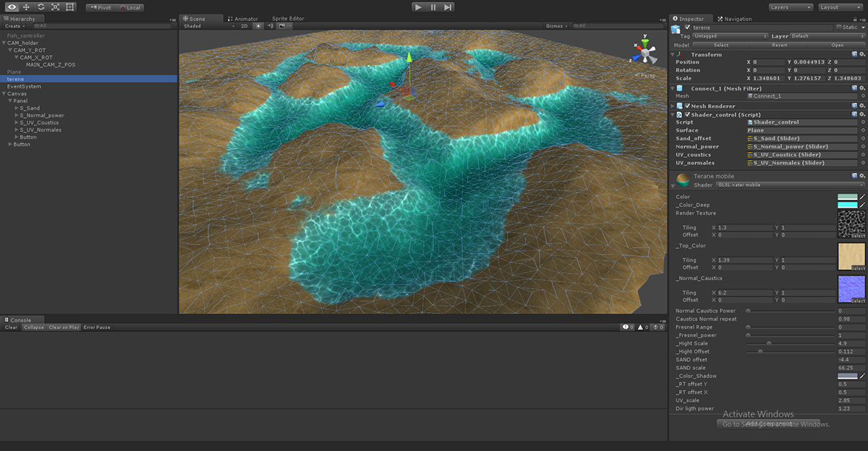Toggle scene effects image icon
Screen dimensions: 868x451
(282, 25)
